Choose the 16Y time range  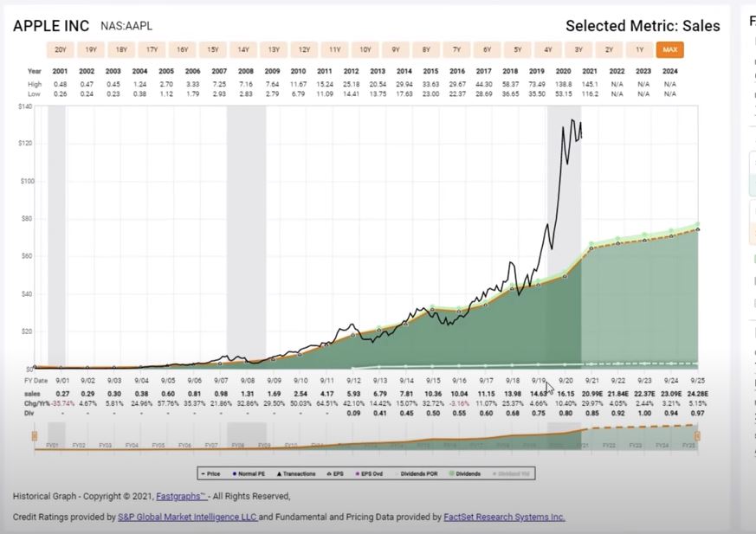coord(182,49)
